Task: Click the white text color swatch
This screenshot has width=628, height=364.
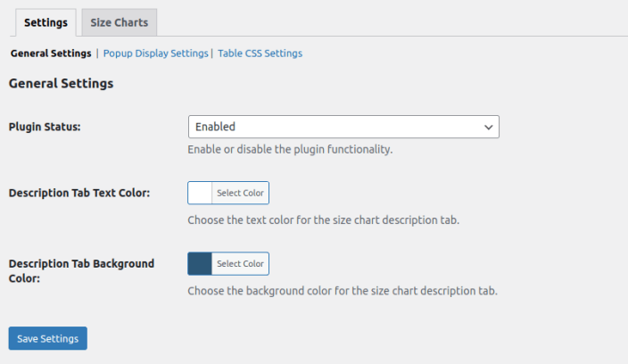Action: tap(200, 193)
